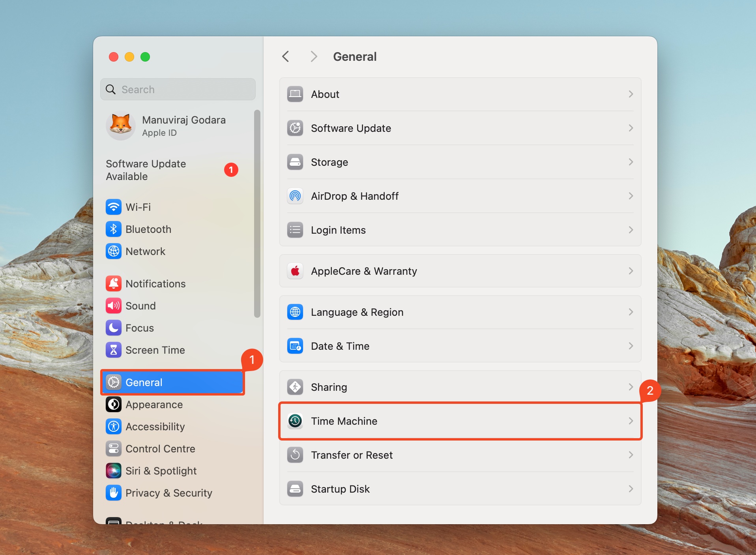Viewport: 756px width, 555px height.
Task: Click the red update badge
Action: coord(231,170)
